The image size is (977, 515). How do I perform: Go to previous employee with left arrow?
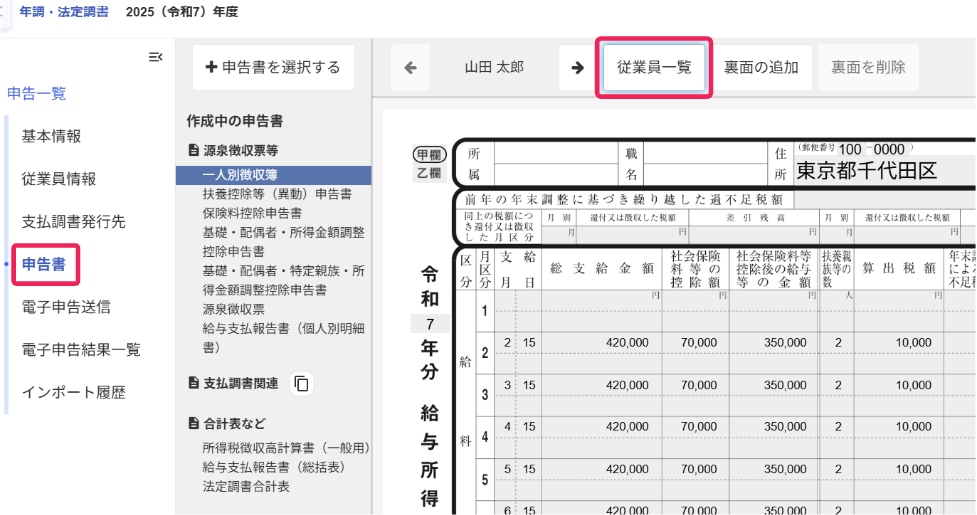[x=410, y=68]
